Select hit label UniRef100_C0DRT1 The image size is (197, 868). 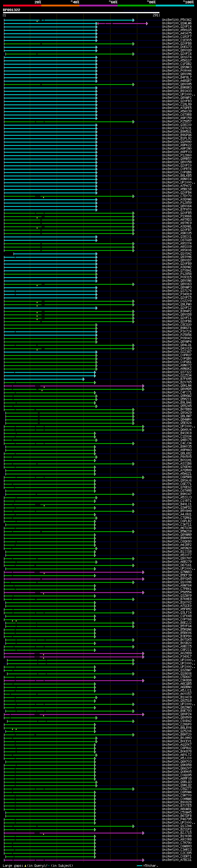(x=177, y=856)
